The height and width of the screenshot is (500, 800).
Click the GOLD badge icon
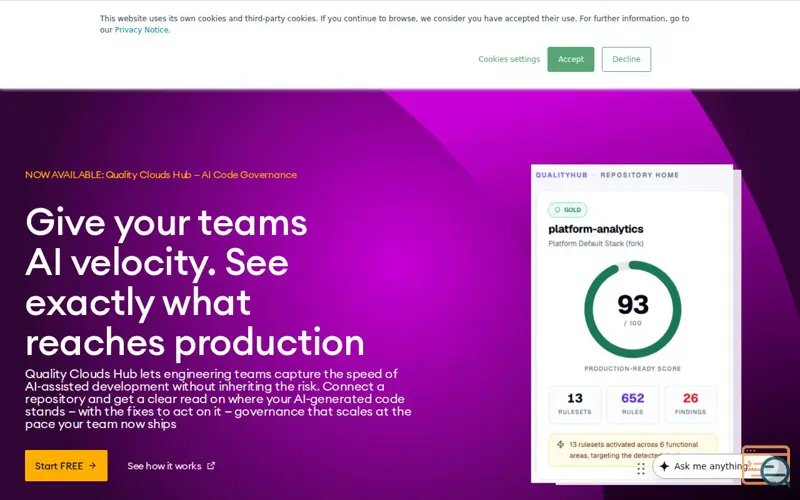[x=557, y=210]
